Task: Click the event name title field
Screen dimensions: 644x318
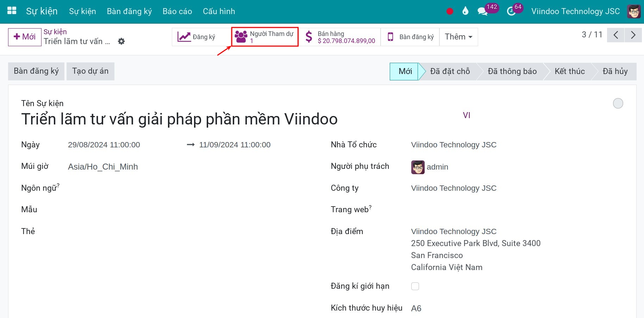Action: coord(180,119)
